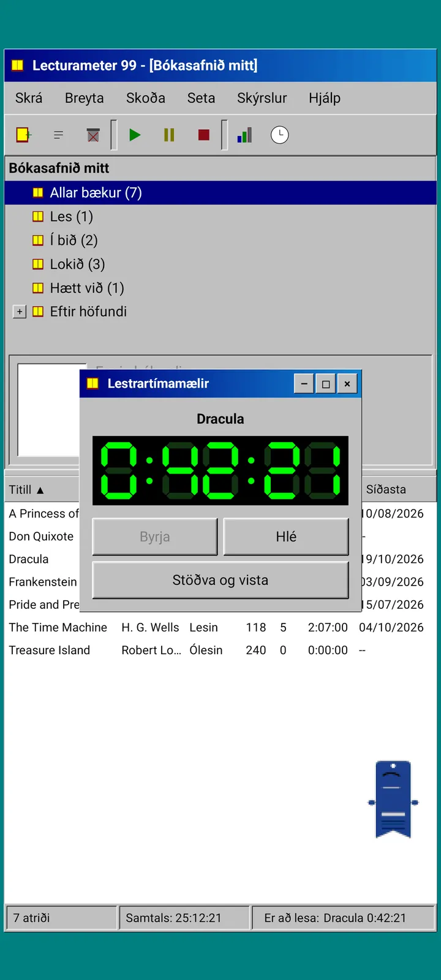Click the delete book toolbar icon
This screenshot has width=441, height=980.
pos(93,135)
